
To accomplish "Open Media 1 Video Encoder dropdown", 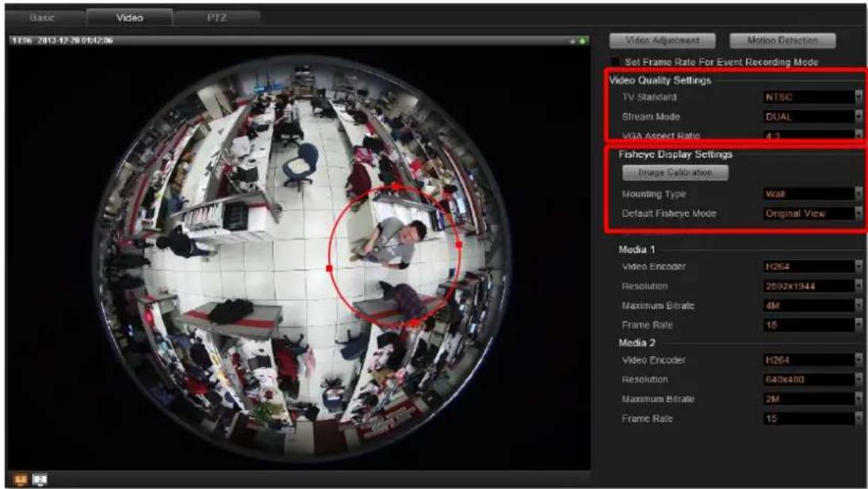I will [812, 266].
